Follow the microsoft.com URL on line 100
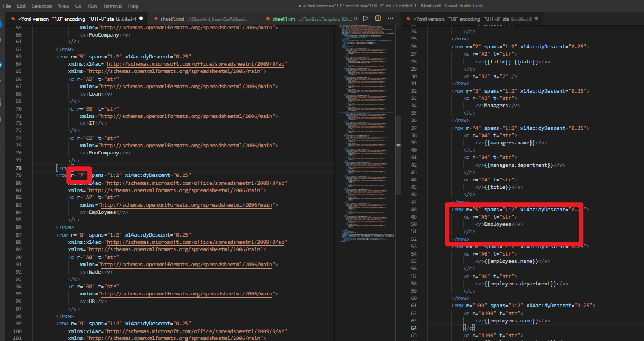Screen dimensions: 644x341 tap(194, 331)
